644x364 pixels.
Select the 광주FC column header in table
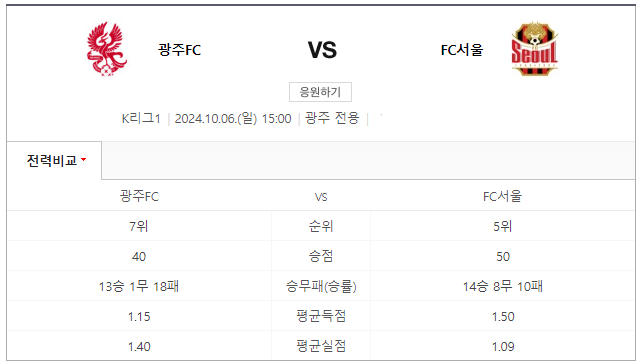[139, 196]
